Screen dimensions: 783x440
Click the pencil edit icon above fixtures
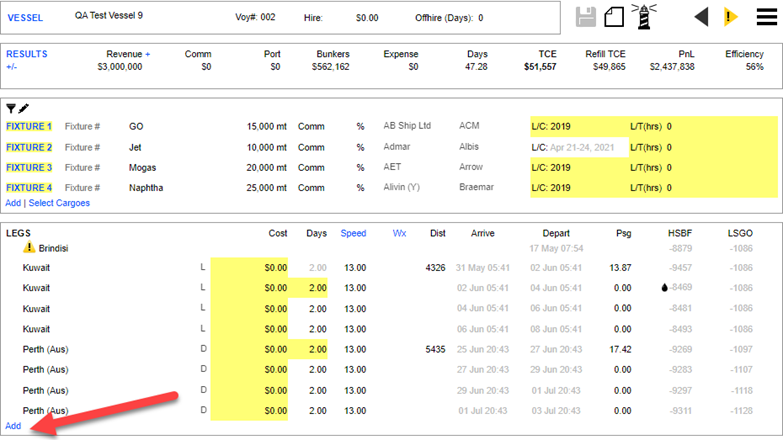coord(24,108)
